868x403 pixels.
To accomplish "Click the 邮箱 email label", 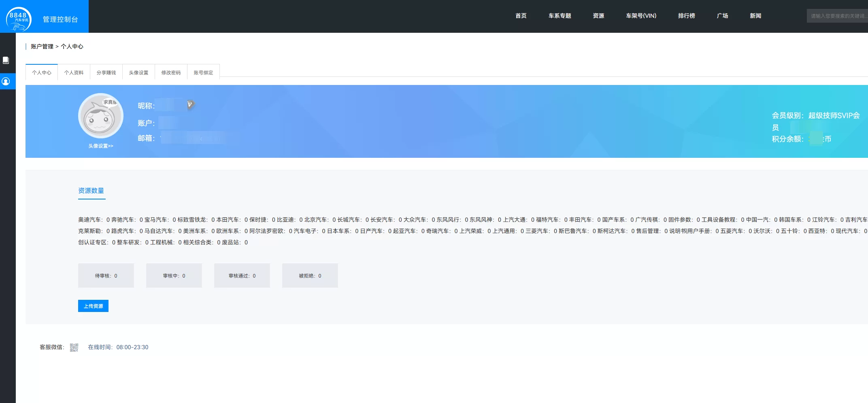I will [x=146, y=138].
